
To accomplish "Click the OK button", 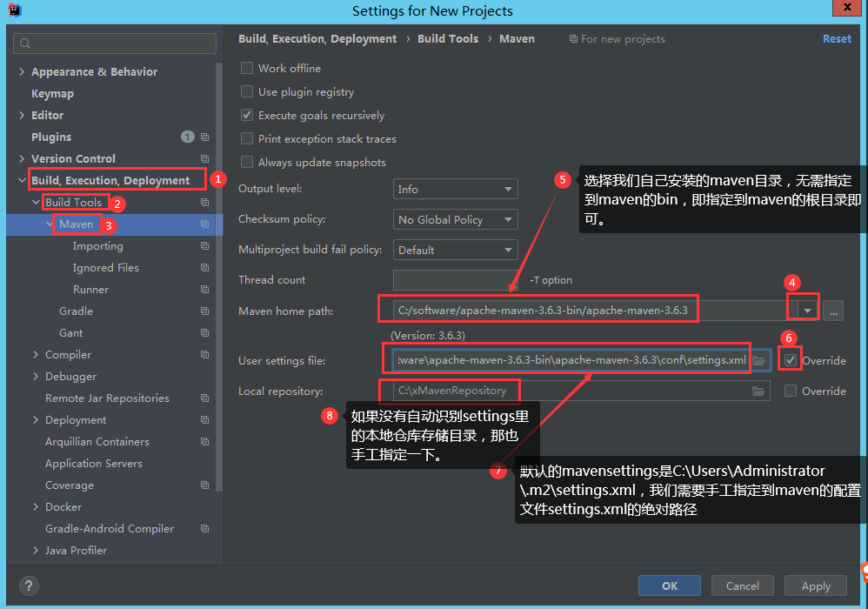I will [670, 586].
